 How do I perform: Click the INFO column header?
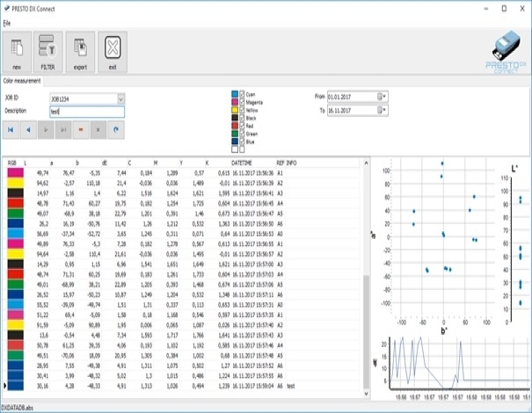322,163
